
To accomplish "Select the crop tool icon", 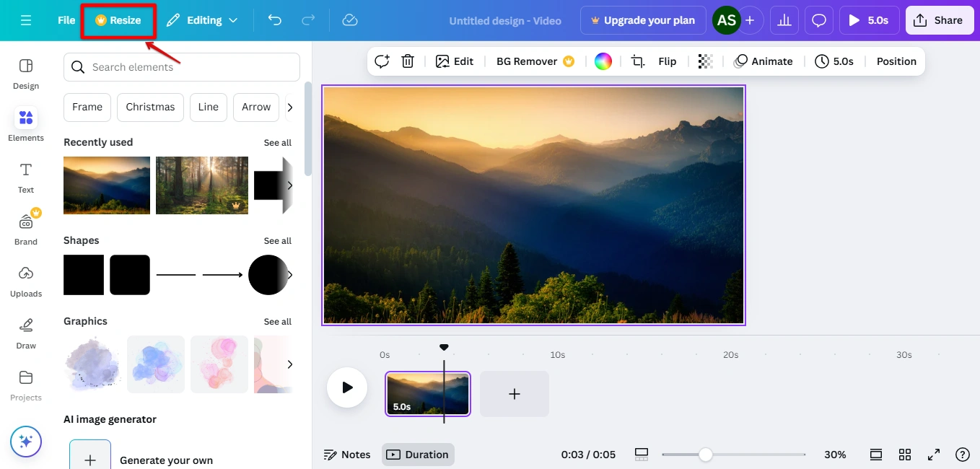I will (638, 61).
